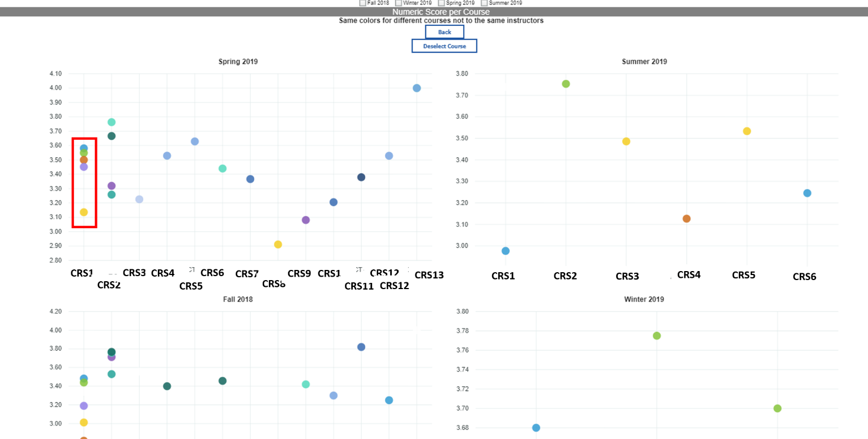The width and height of the screenshot is (868, 439).
Task: Select the Spring 2019 CRS13 point at 4.00
Action: click(x=417, y=88)
